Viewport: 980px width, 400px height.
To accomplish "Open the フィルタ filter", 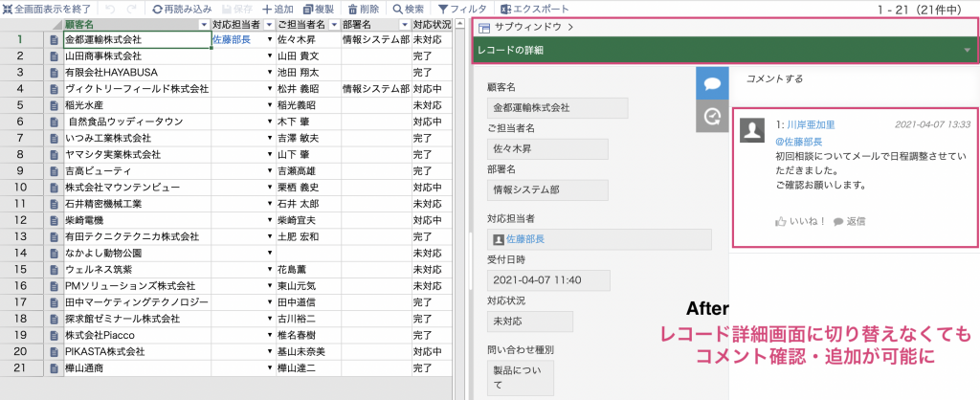I will pyautogui.click(x=462, y=10).
